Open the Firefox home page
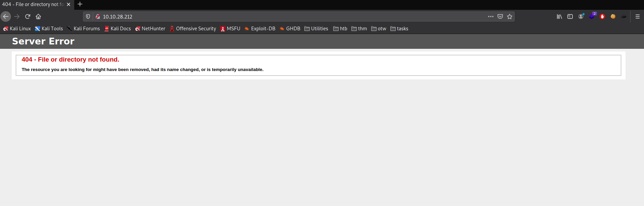Viewport: 644px width, 206px height. (38, 16)
